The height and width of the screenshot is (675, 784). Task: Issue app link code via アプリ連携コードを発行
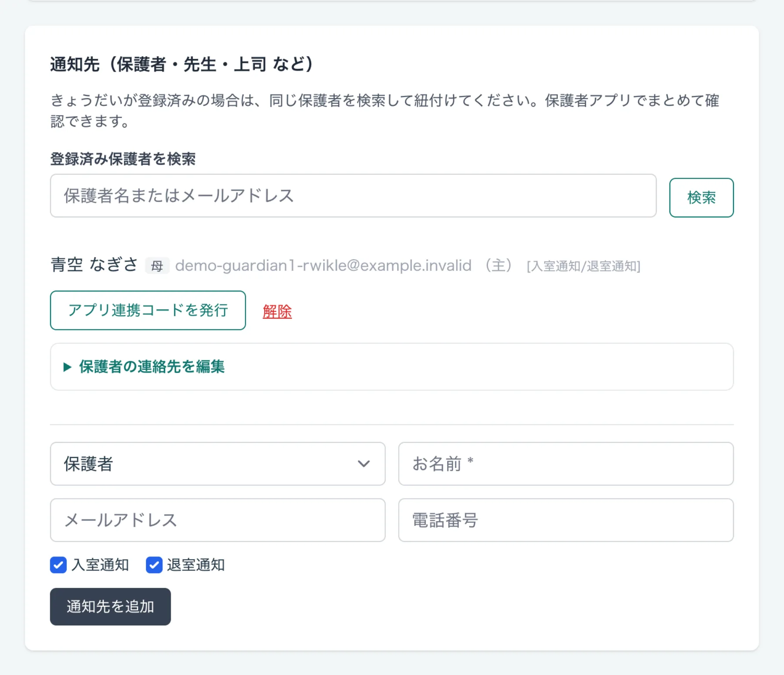point(148,310)
